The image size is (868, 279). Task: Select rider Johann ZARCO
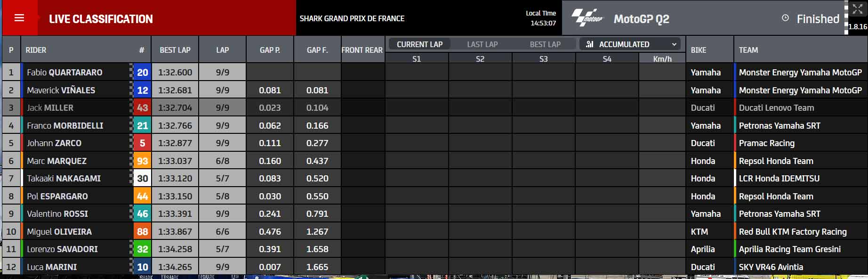(54, 143)
